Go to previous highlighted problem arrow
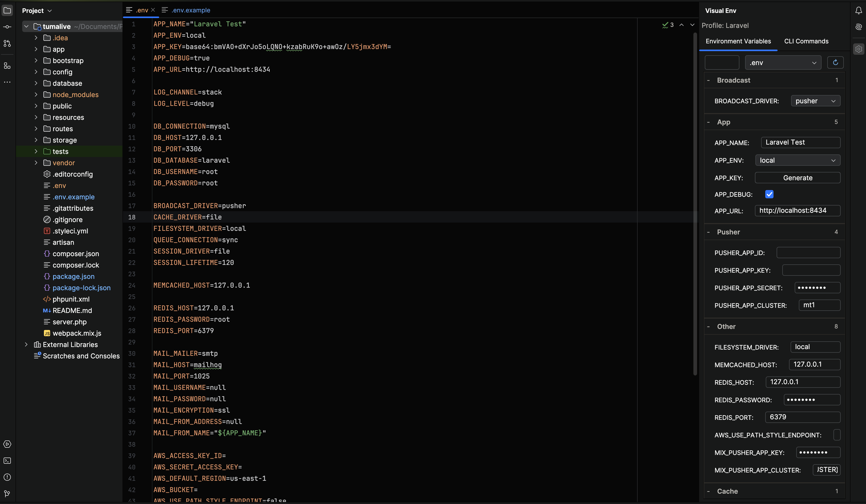Viewport: 866px width, 504px height. coord(682,25)
